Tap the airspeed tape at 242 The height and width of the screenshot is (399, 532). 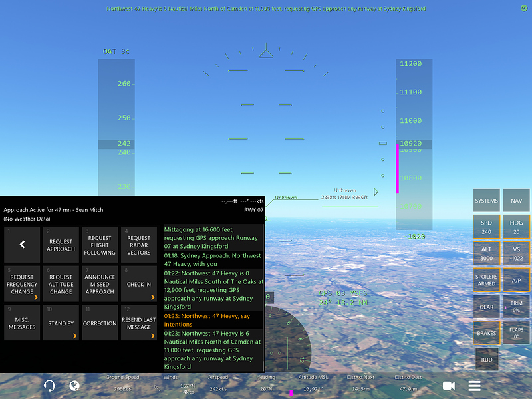(x=116, y=144)
